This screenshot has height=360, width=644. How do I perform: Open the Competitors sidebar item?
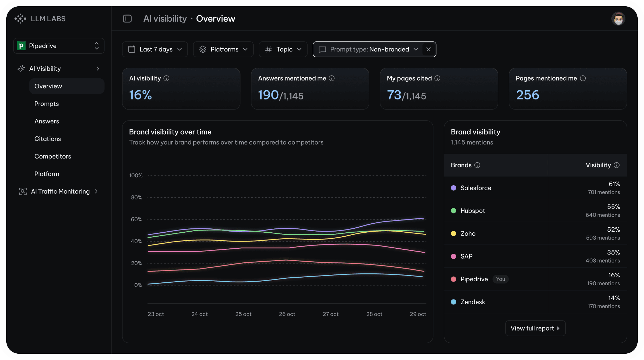53,157
